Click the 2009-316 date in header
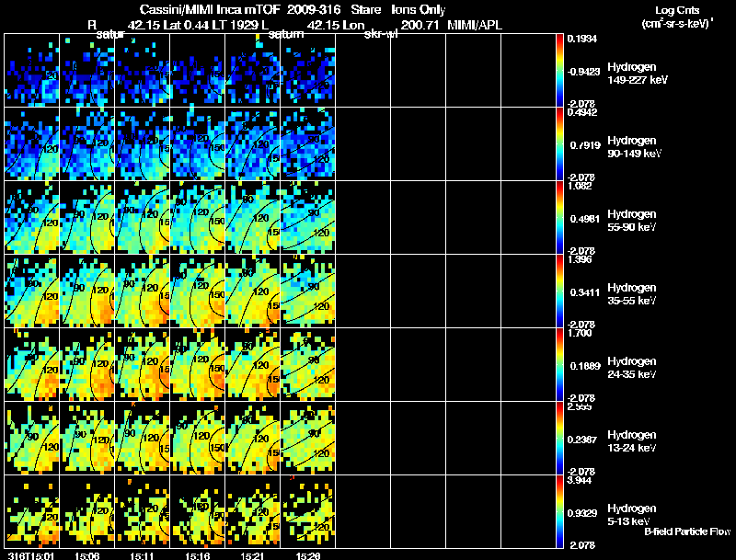736x560 pixels. 313,9
